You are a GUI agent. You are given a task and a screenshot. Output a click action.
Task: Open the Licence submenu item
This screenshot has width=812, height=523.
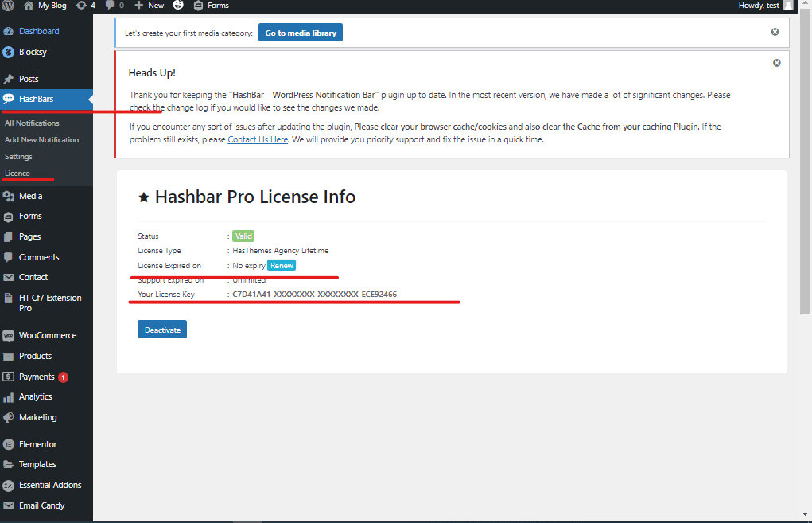point(17,173)
